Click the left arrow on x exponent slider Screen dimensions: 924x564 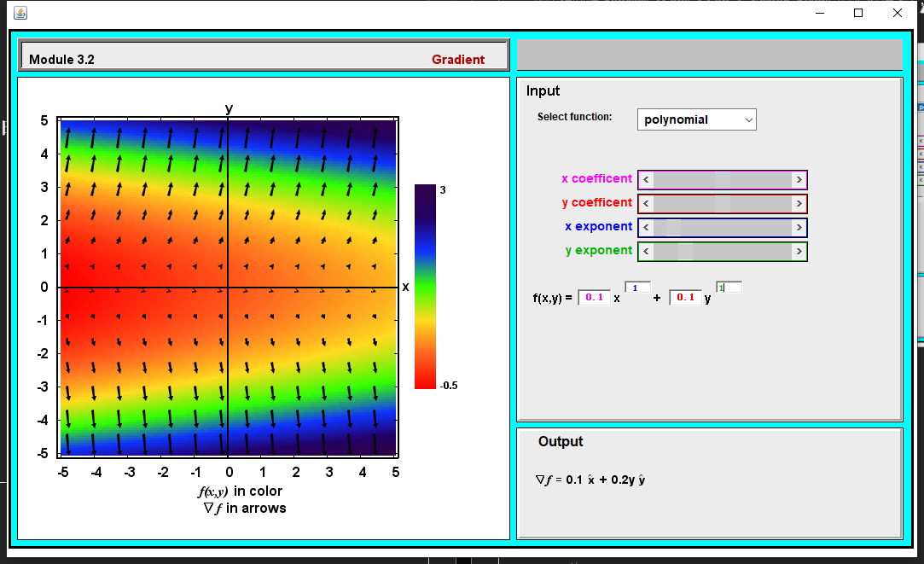coord(647,228)
